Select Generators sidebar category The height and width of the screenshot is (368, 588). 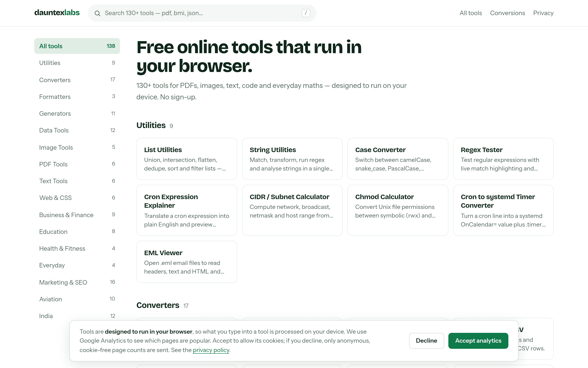point(77,113)
